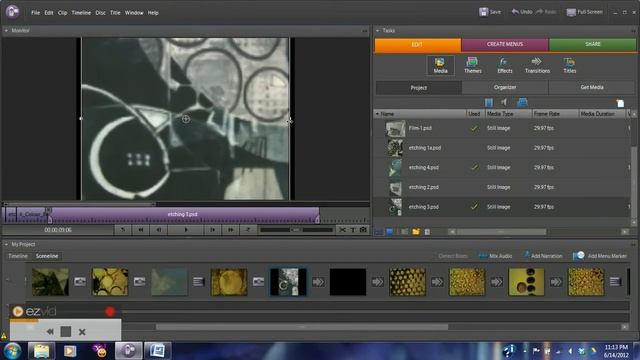Screen dimensions: 640x360
Task: Toggle the show still image filter in project bin
Action: click(x=522, y=102)
